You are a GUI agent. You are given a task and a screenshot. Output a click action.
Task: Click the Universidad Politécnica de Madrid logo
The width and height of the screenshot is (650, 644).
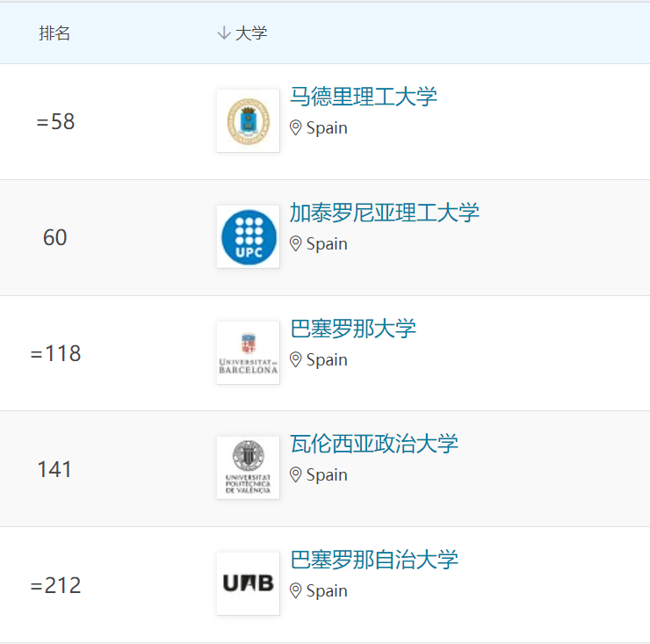coord(248,121)
